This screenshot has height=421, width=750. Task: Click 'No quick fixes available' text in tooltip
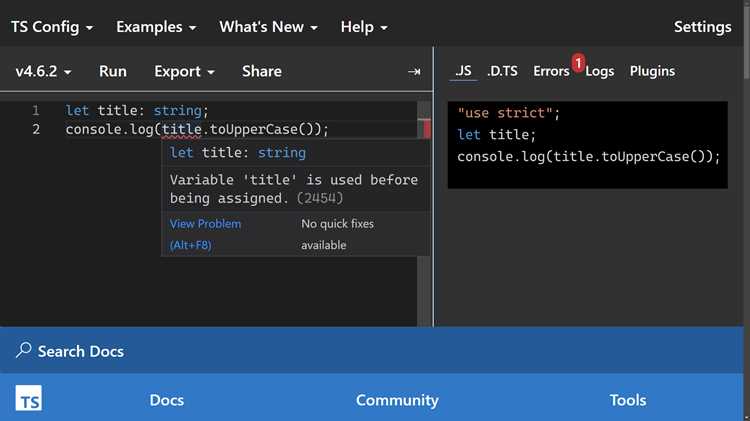coord(337,234)
